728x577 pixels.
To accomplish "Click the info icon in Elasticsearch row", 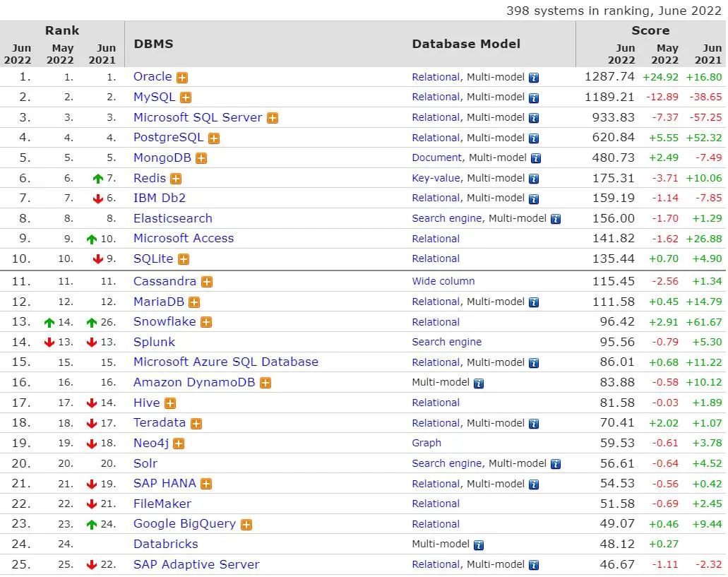I will (556, 220).
